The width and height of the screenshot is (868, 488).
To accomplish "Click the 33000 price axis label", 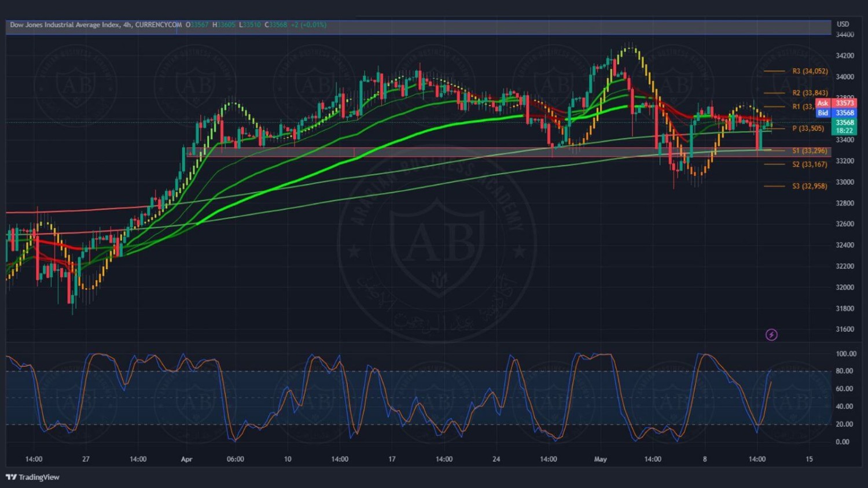I will click(x=845, y=182).
